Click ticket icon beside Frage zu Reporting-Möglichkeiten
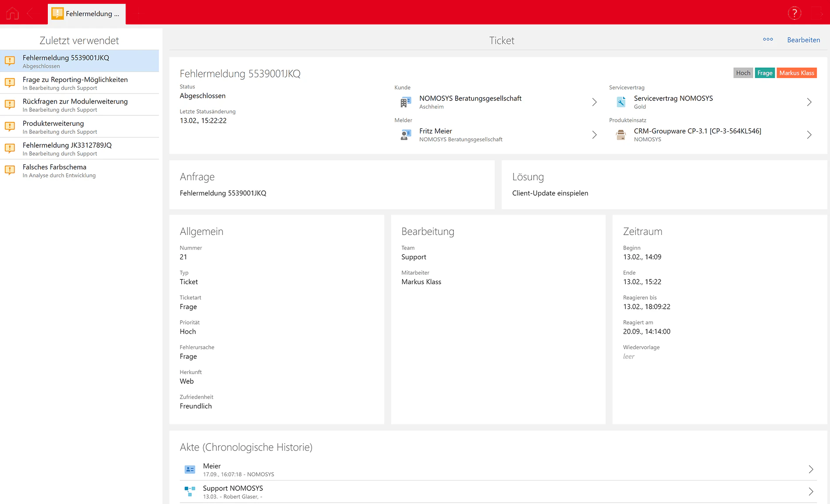830x504 pixels. [x=10, y=82]
